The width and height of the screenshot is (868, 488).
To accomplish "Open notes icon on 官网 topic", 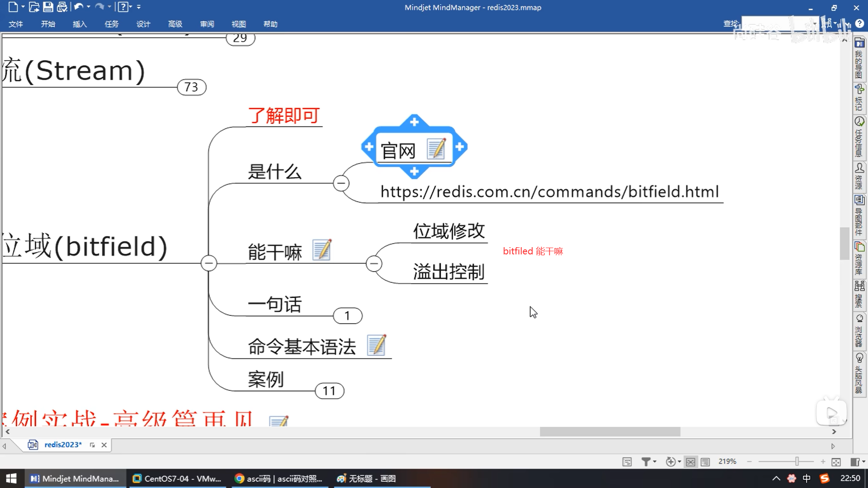I will [436, 149].
